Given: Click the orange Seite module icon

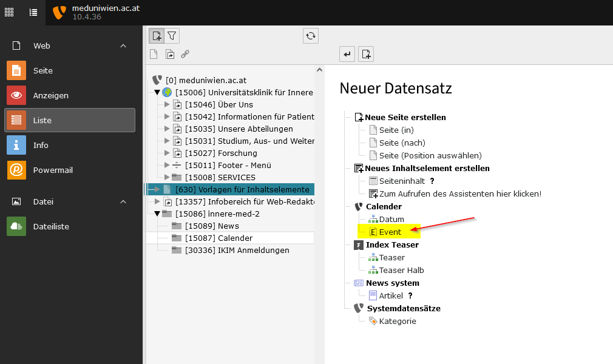Looking at the screenshot, I should coord(16,70).
